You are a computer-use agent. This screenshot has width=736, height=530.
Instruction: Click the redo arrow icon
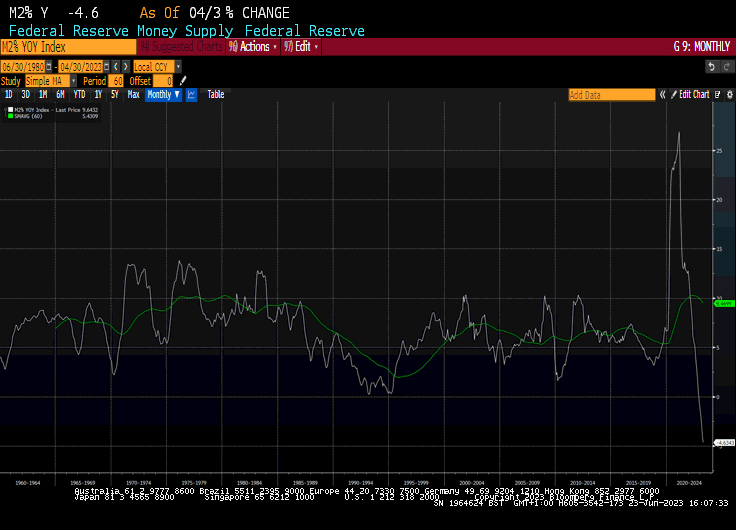click(726, 66)
